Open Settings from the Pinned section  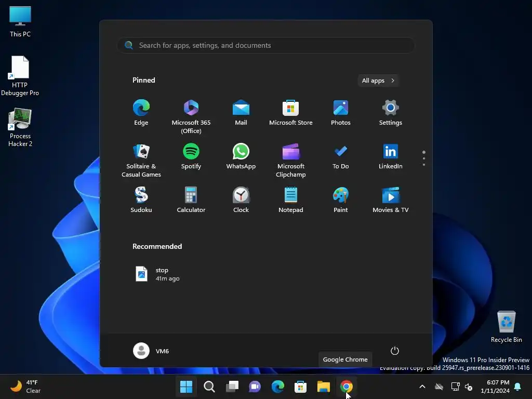coord(391,113)
